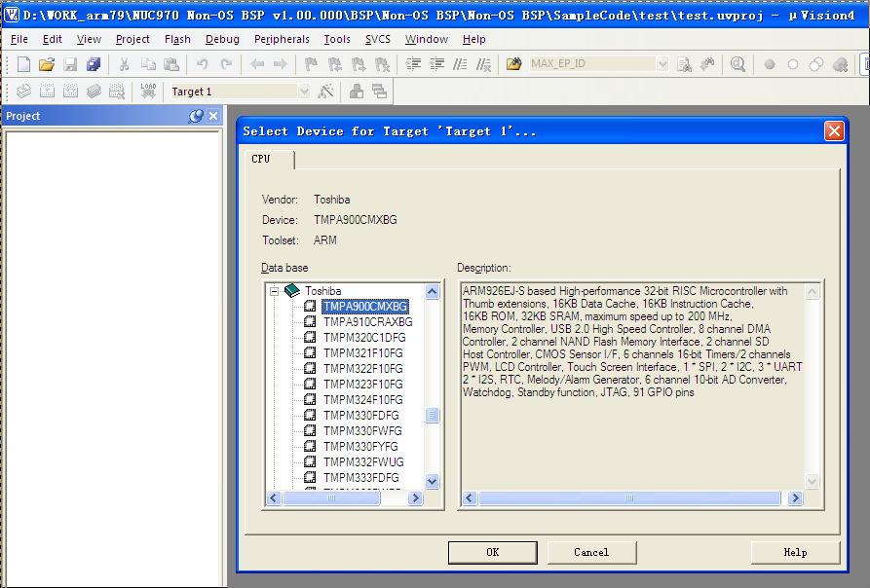This screenshot has height=588, width=870.
Task: Click the dialog Help button
Action: coord(795,552)
